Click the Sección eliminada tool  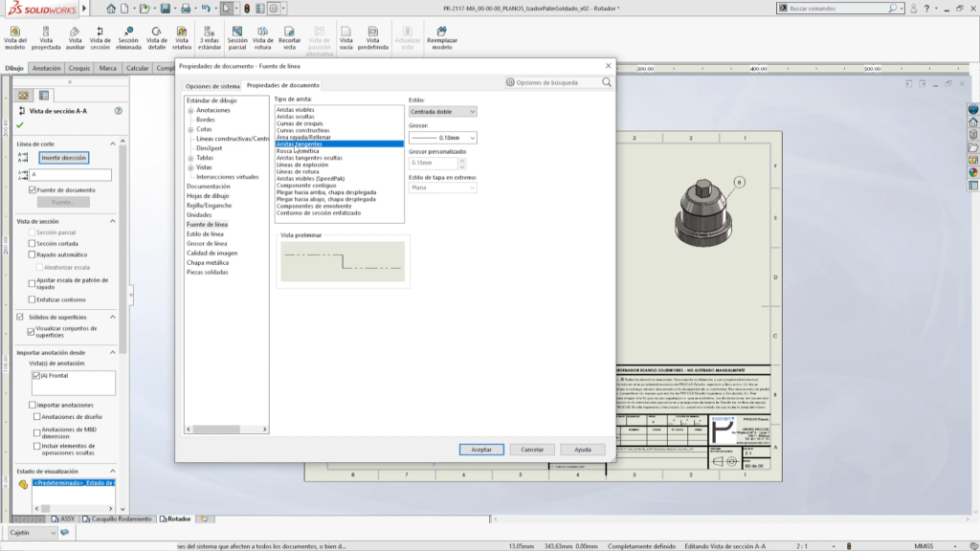pos(128,37)
